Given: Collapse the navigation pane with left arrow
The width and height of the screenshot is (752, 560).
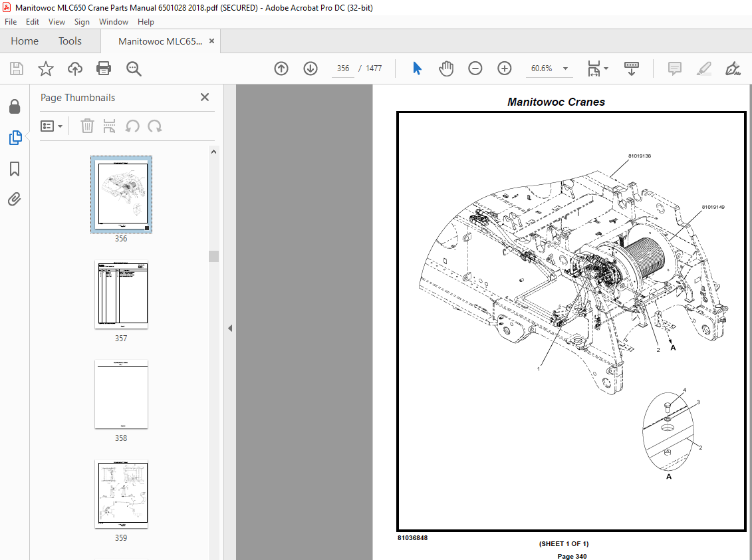Looking at the screenshot, I should pyautogui.click(x=230, y=329).
